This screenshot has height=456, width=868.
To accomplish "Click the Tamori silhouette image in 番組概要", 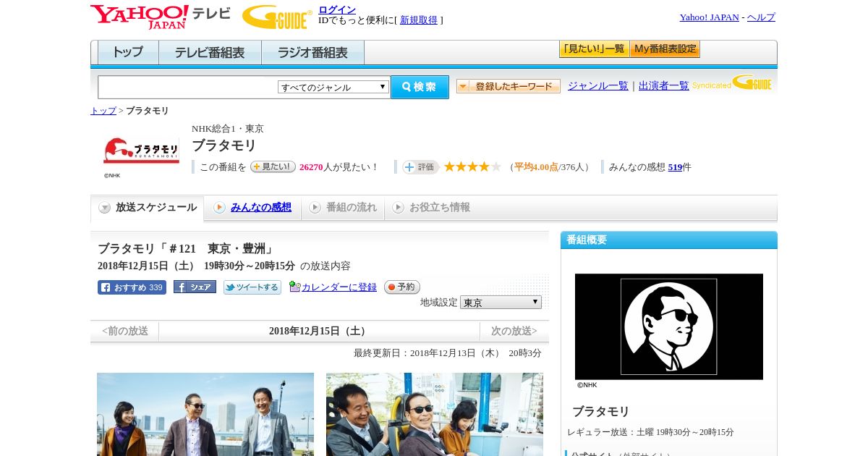I will 669,326.
